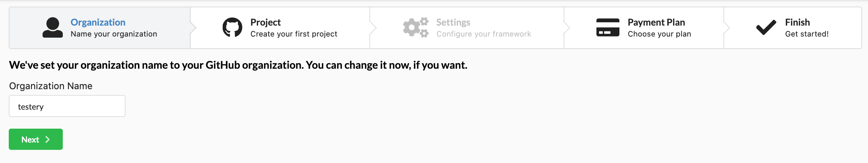Click "Choose your plan" subtitle

pos(659,34)
